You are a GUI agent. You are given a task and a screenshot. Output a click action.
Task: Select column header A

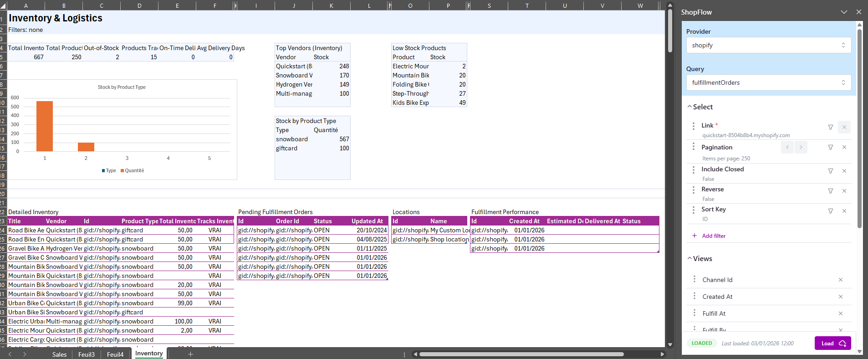[26, 5]
